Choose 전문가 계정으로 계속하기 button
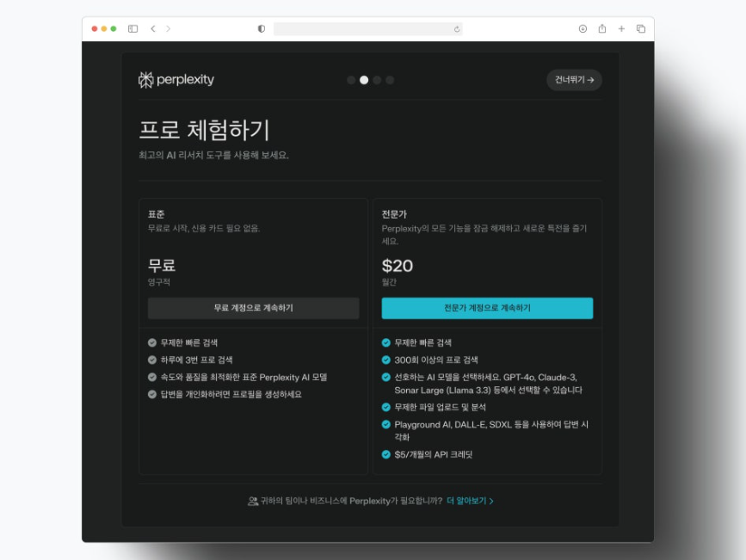Image resolution: width=746 pixels, height=560 pixels. (487, 308)
